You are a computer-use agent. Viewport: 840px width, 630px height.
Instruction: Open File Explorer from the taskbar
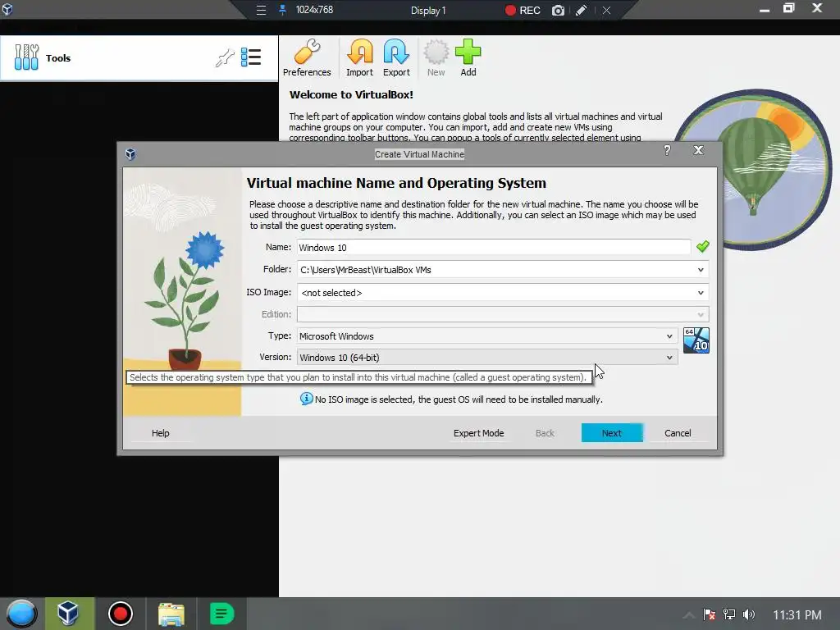click(x=171, y=614)
